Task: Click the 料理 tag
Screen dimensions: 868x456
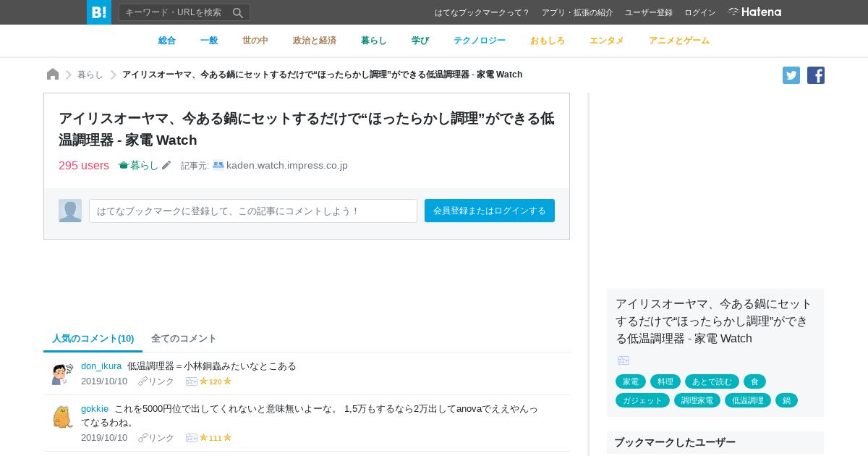Action: pyautogui.click(x=665, y=381)
